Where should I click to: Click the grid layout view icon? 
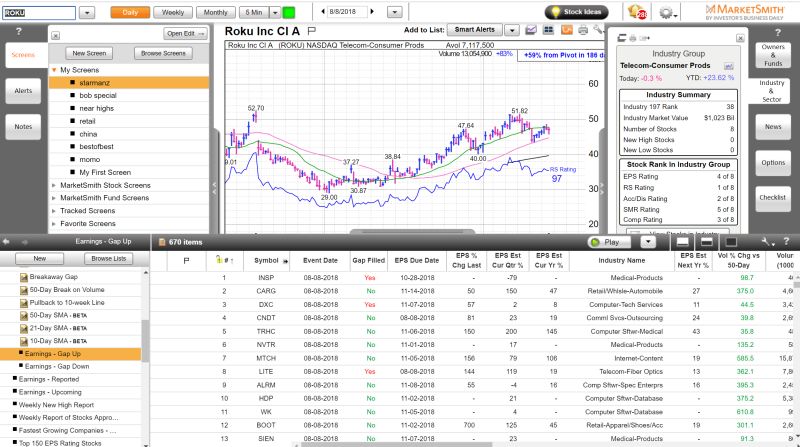548,30
